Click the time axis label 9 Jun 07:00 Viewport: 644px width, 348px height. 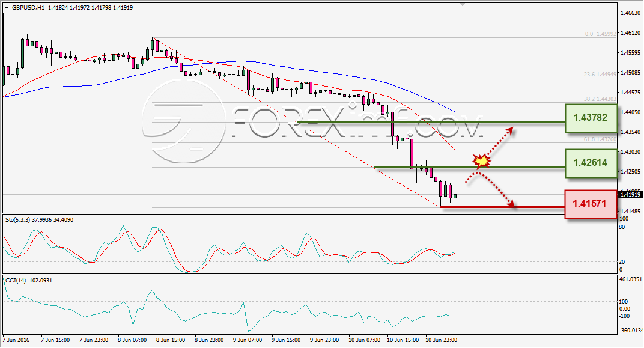[248, 340]
